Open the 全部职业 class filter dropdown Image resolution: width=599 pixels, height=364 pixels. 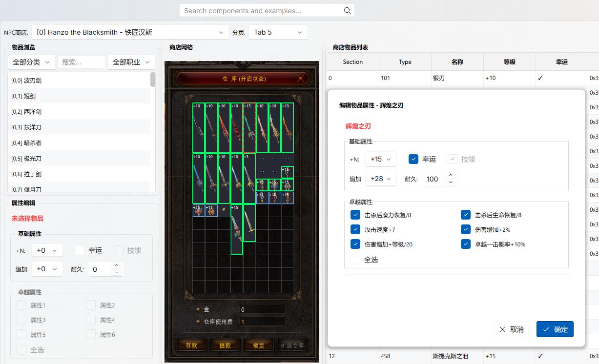click(x=131, y=62)
